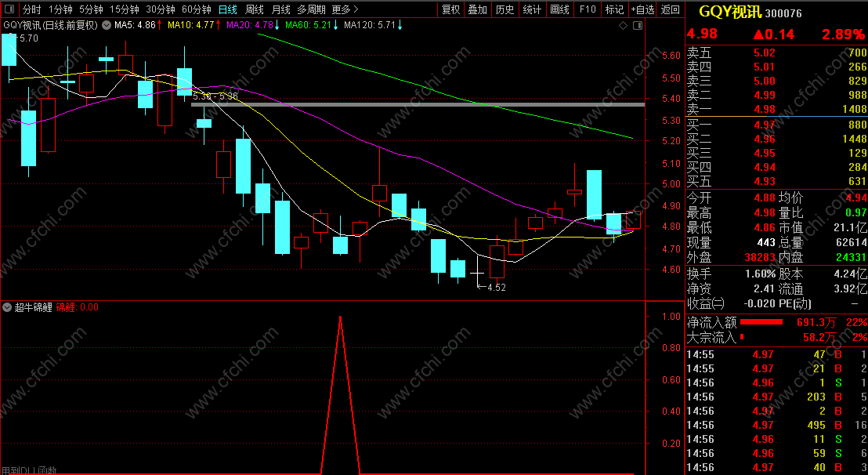Expand the 超牛锦鲤 indicator dropdown
Viewport: 868px width, 475px height.
(x=7, y=307)
